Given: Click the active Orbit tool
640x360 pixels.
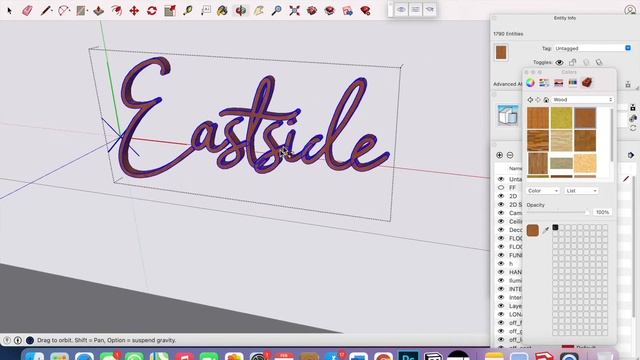Looking at the screenshot, I should [240, 11].
